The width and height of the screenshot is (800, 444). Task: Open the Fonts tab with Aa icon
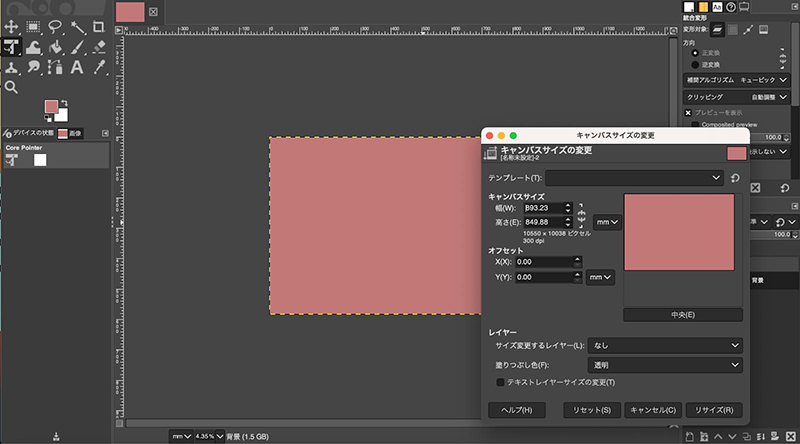click(717, 7)
